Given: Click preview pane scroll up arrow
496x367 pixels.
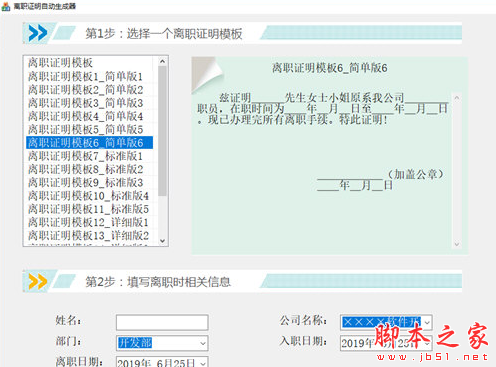Looking at the screenshot, I should 457,98.
